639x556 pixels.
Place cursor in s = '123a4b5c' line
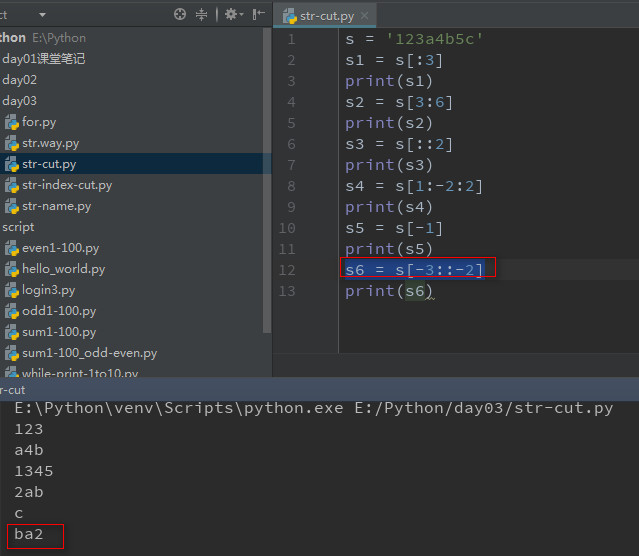tap(414, 39)
